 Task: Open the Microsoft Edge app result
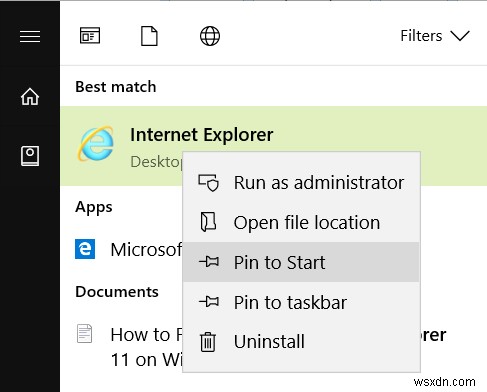pos(128,249)
